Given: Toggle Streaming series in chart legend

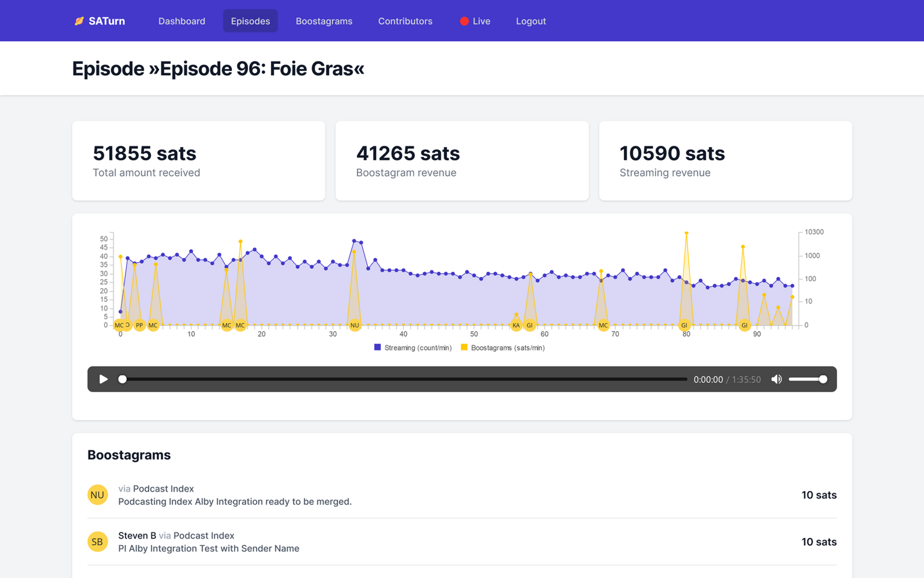Looking at the screenshot, I should (413, 348).
